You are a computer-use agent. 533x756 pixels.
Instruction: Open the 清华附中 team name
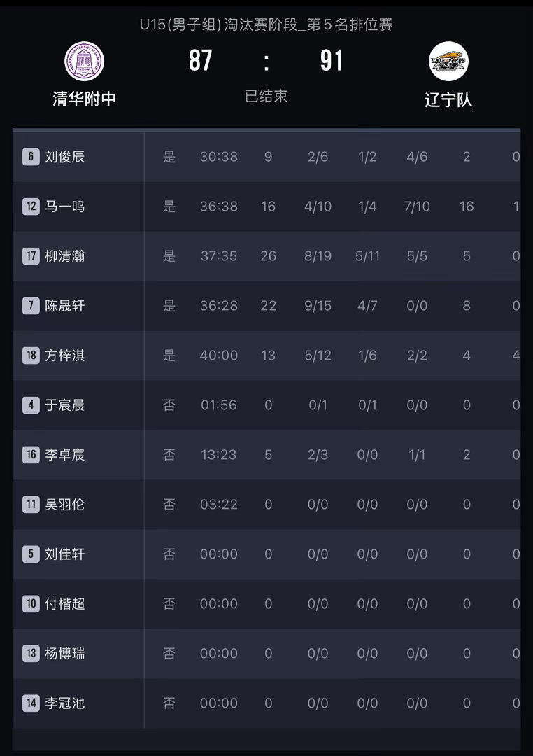[85, 99]
